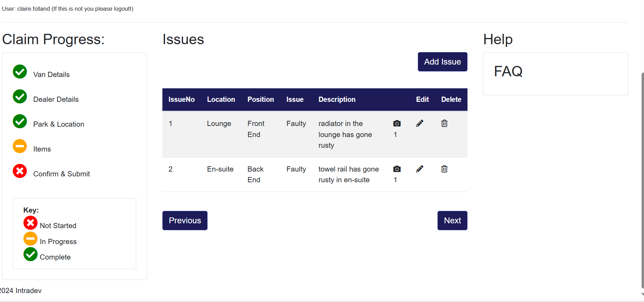
Task: Click the green check beside Van Details
Action: (x=20, y=72)
